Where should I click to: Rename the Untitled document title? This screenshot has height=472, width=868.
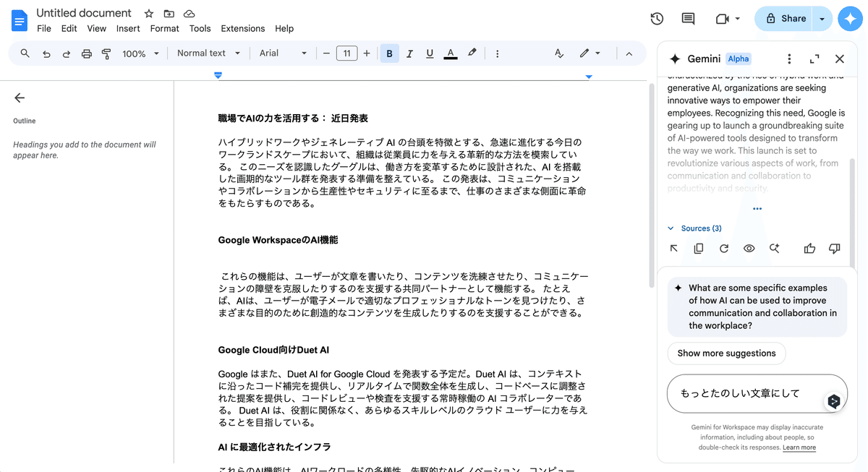point(84,13)
